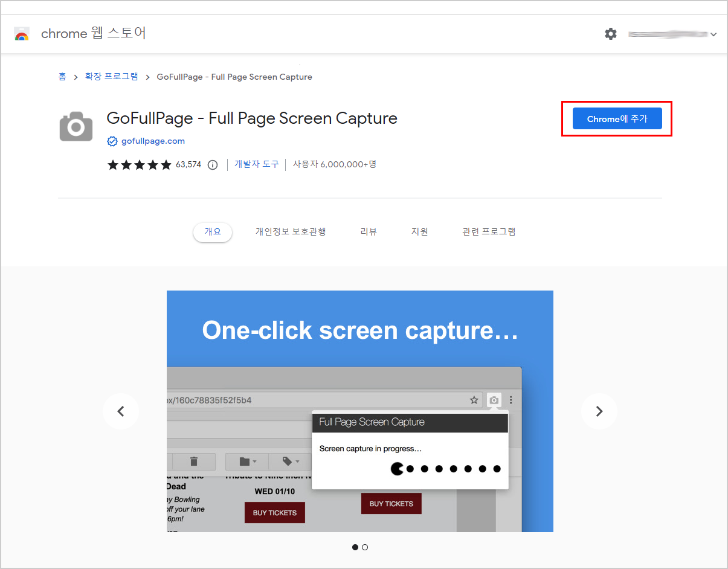728x569 pixels.
Task: Click the 사용자 6,000,000+명 user count text
Action: 335,164
